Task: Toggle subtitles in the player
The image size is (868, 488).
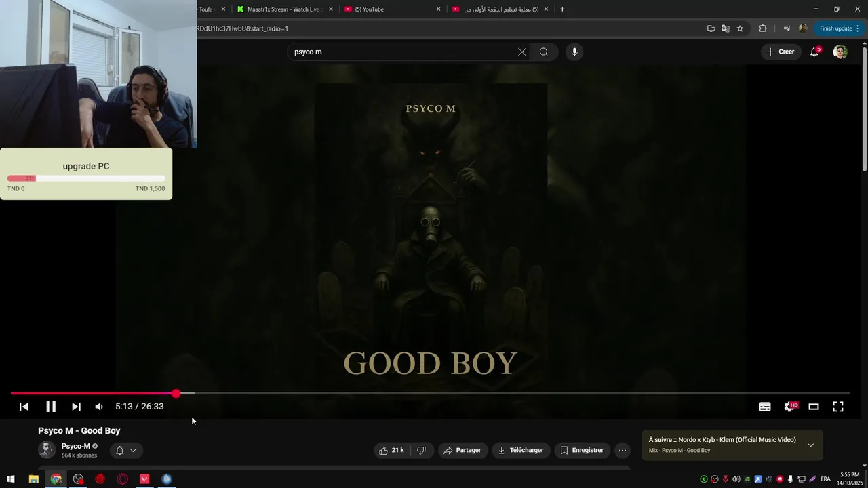Action: tap(765, 407)
